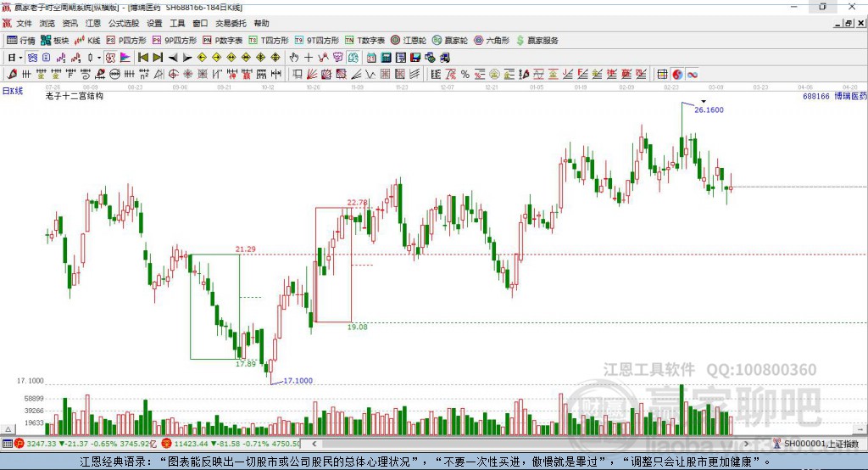Open the 帮助 menu
Image resolution: width=868 pixels, height=470 pixels.
[261, 23]
